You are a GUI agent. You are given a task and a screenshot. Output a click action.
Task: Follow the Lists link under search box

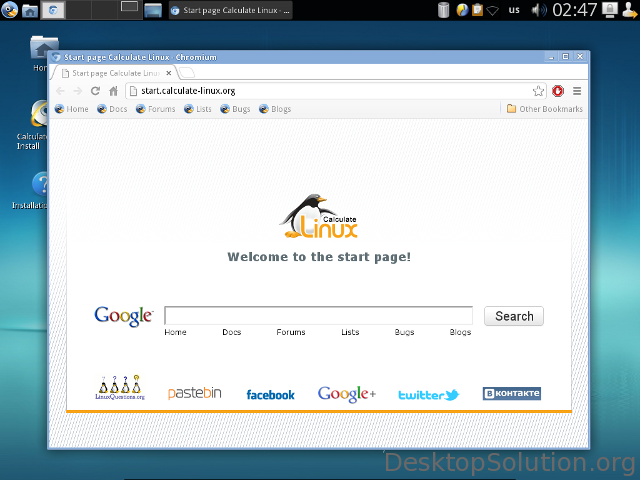tap(350, 332)
